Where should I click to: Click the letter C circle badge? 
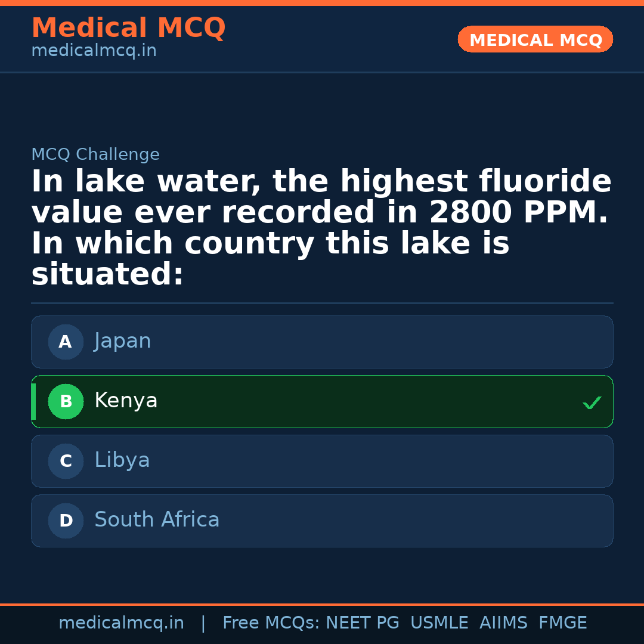66,462
